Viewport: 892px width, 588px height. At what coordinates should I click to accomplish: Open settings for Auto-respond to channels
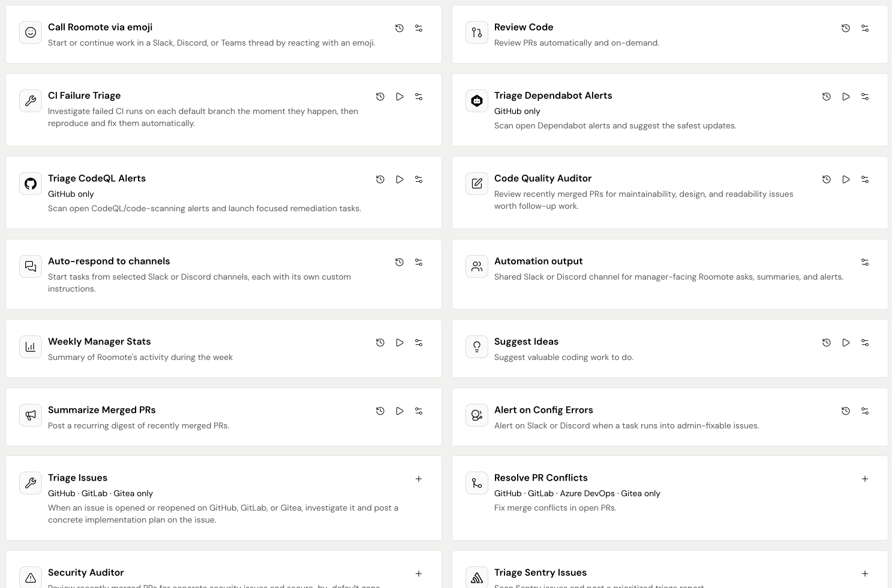click(419, 262)
